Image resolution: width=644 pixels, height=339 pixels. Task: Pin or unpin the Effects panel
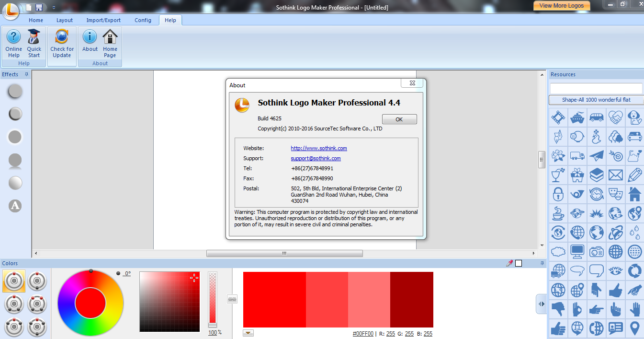click(27, 74)
